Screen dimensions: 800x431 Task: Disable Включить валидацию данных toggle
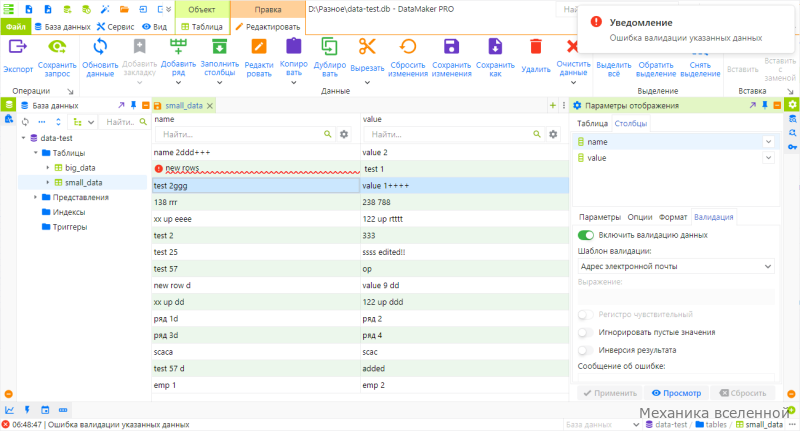586,235
